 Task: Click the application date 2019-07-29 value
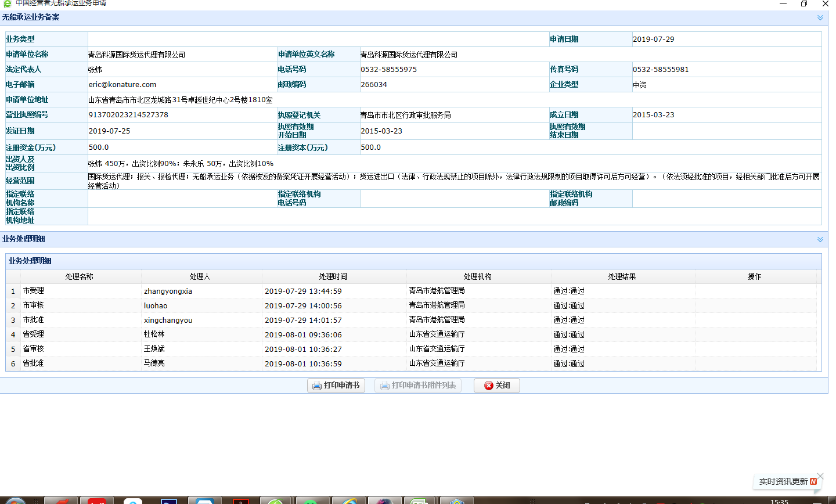click(653, 39)
